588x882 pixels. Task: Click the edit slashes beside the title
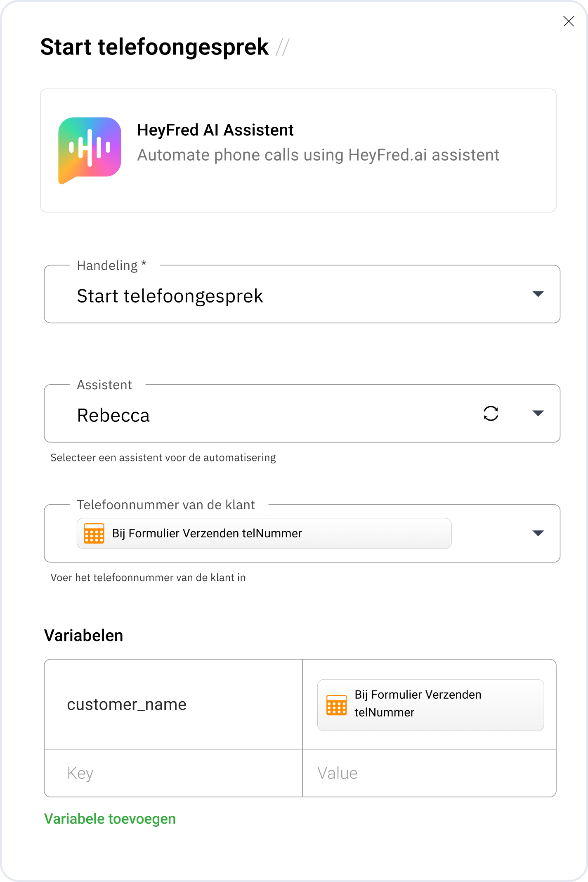tap(283, 47)
